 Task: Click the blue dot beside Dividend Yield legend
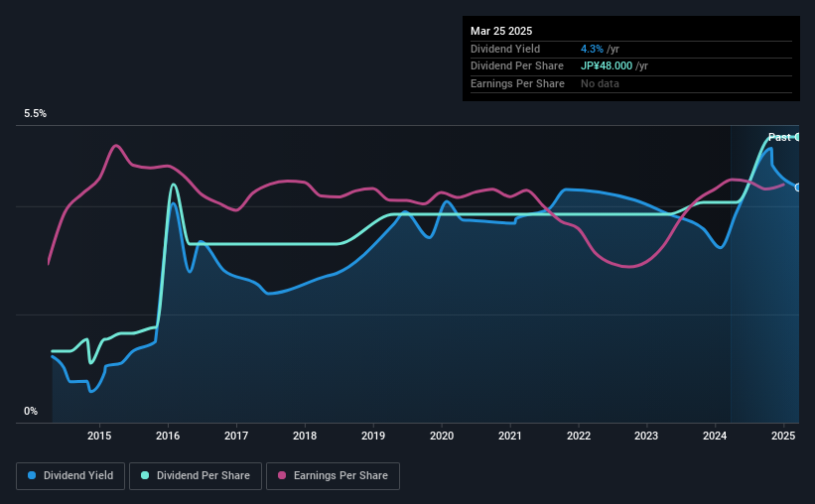click(33, 475)
